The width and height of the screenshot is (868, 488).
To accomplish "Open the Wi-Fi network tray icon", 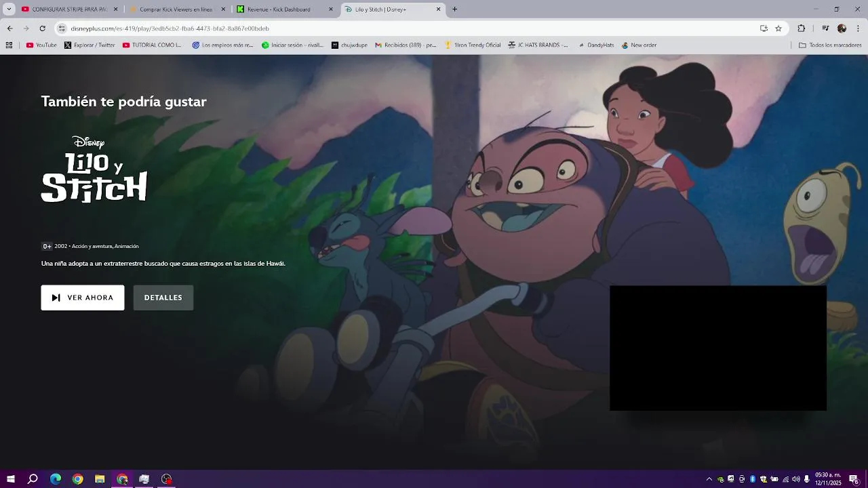I will [x=785, y=479].
